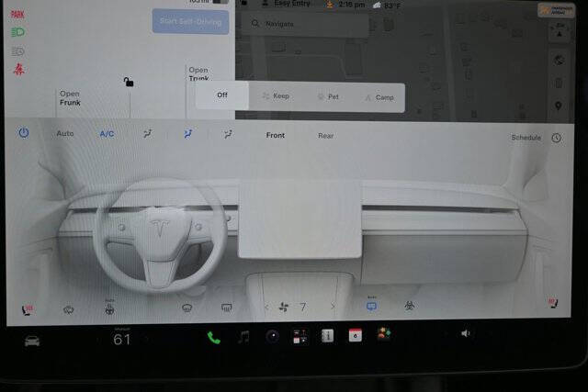Image resolution: width=588 pixels, height=392 pixels.
Task: Tap the map globe satellite view icon
Action: point(559,60)
